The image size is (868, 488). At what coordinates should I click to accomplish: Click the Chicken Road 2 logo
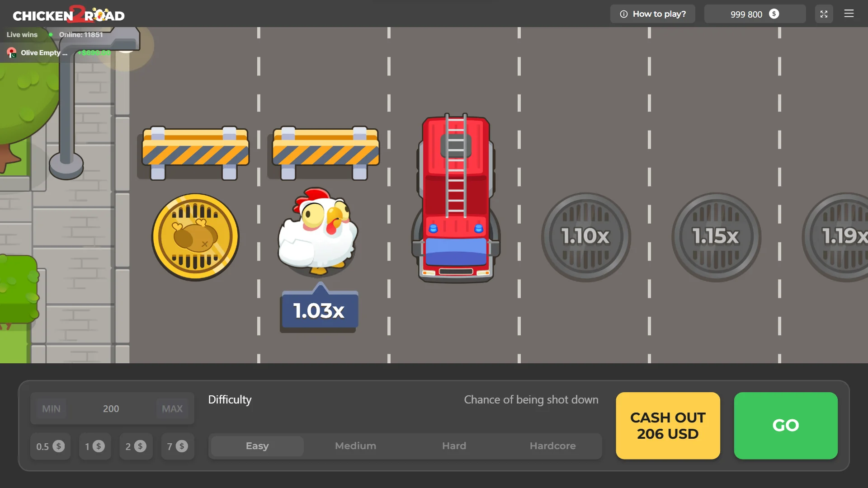69,14
